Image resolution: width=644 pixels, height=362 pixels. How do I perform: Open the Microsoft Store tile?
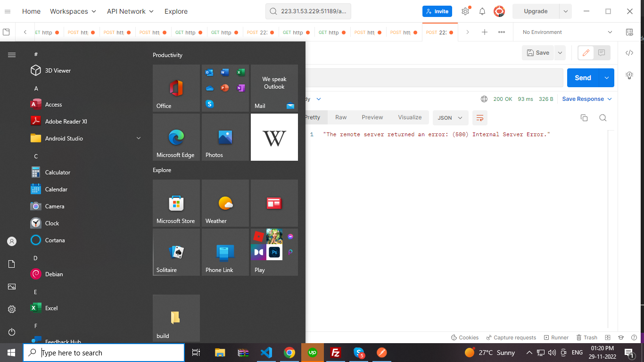click(176, 203)
